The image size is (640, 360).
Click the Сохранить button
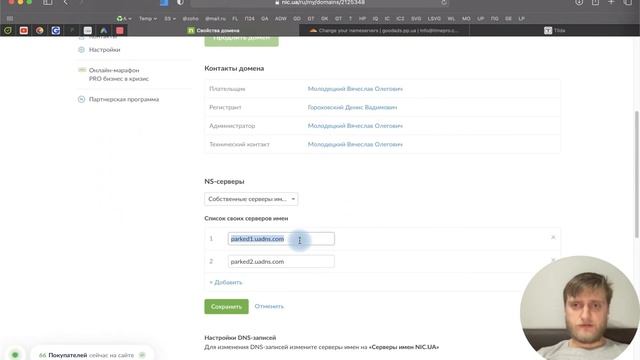point(227,307)
